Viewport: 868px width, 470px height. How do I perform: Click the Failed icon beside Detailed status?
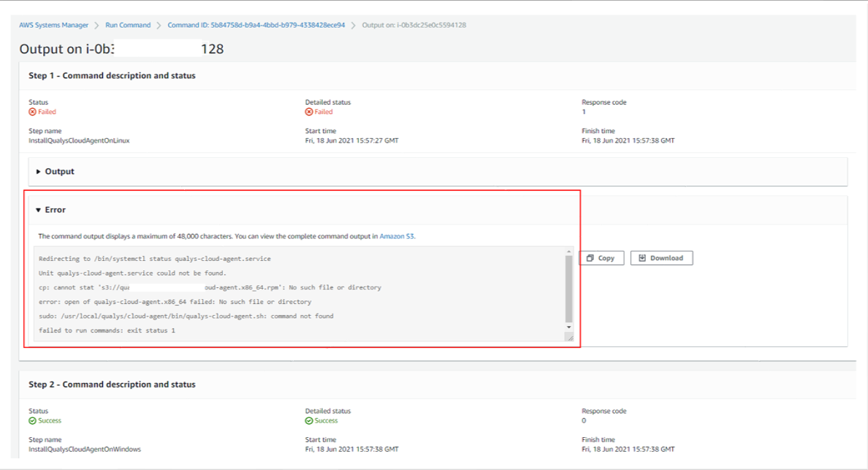coord(311,111)
